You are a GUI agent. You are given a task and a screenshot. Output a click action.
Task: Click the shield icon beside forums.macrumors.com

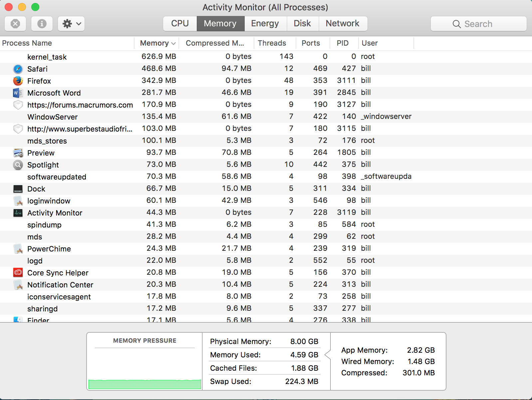(x=18, y=105)
